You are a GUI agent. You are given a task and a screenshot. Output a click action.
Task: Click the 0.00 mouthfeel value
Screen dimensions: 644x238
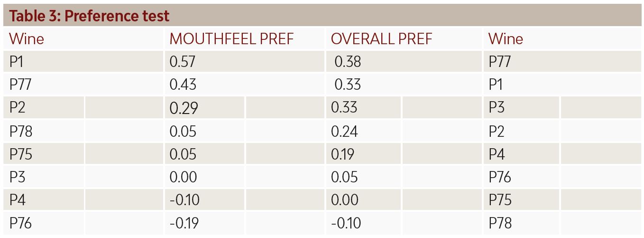tap(183, 177)
